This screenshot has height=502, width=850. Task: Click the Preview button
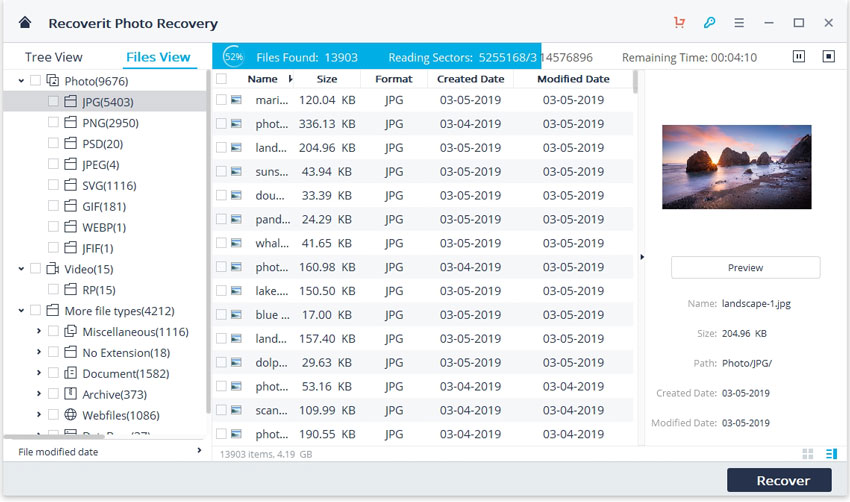pyautogui.click(x=745, y=268)
